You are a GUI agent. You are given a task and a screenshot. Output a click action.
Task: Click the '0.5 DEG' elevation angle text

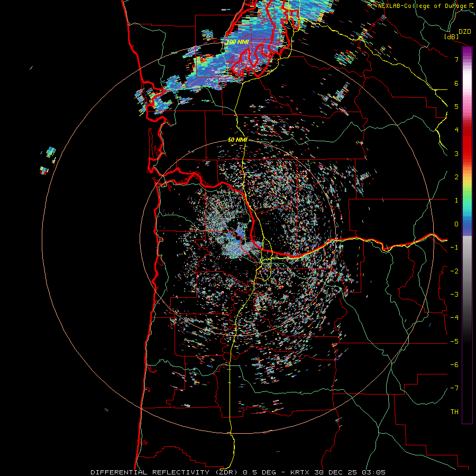pos(260,472)
